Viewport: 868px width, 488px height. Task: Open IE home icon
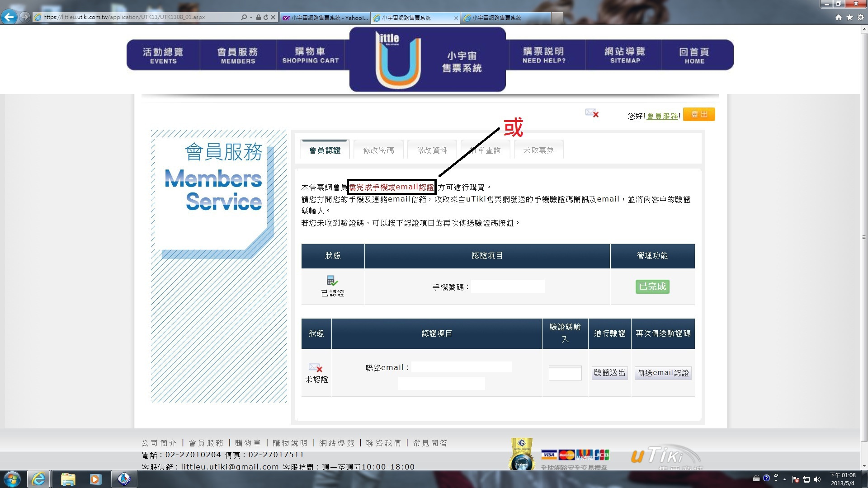click(839, 18)
